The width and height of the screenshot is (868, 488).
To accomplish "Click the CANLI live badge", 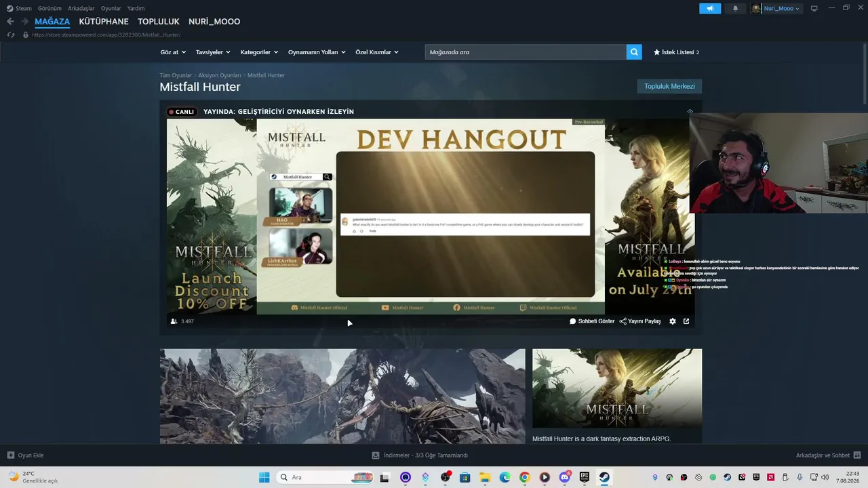I will (182, 112).
